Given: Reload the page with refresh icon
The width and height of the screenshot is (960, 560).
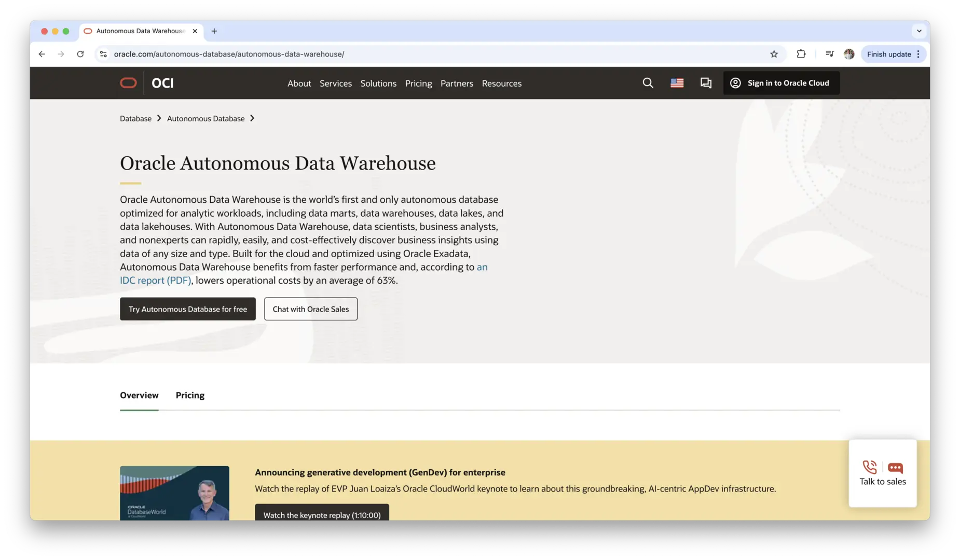Looking at the screenshot, I should 80,54.
